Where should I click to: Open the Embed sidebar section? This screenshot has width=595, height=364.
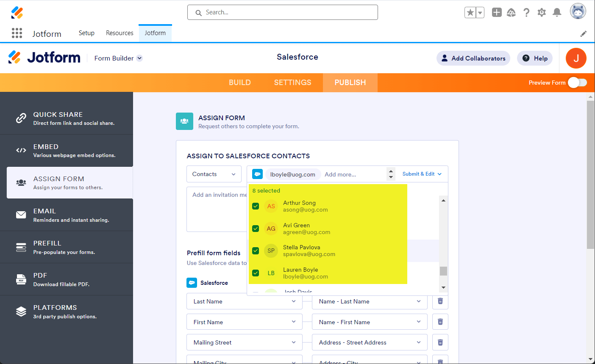tap(67, 151)
